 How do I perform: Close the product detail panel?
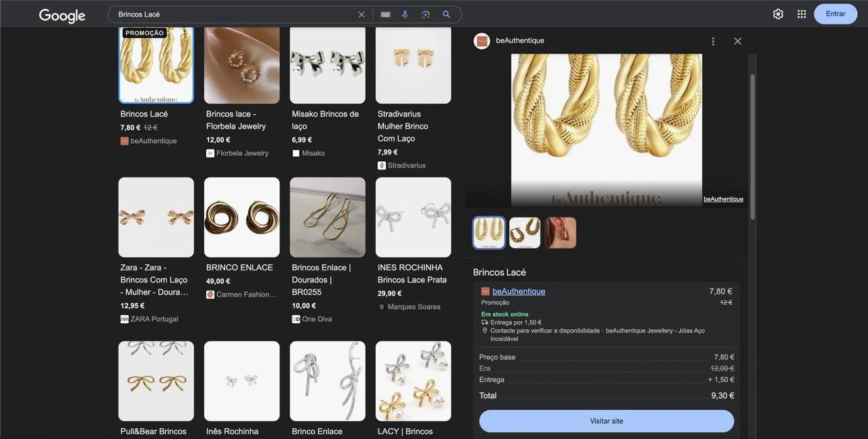click(738, 41)
